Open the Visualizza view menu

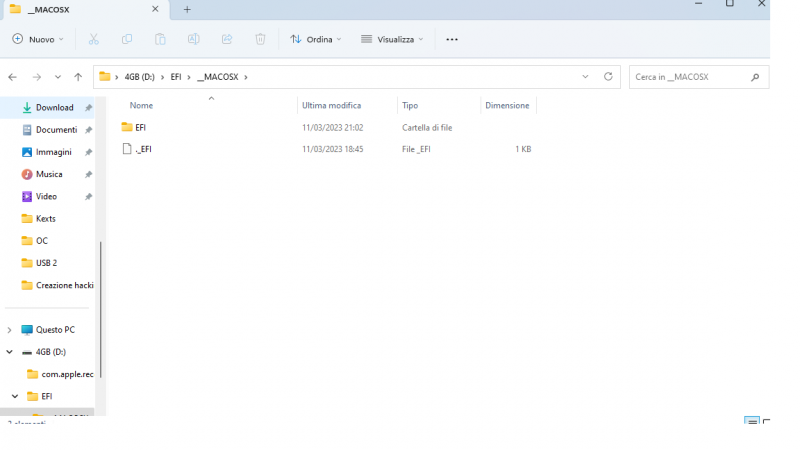(x=392, y=39)
